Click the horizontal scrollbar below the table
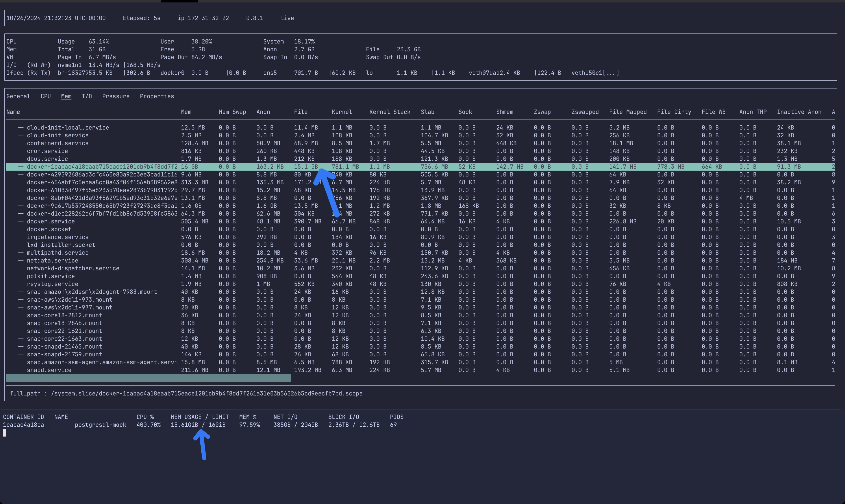845x504 pixels. [x=148, y=378]
